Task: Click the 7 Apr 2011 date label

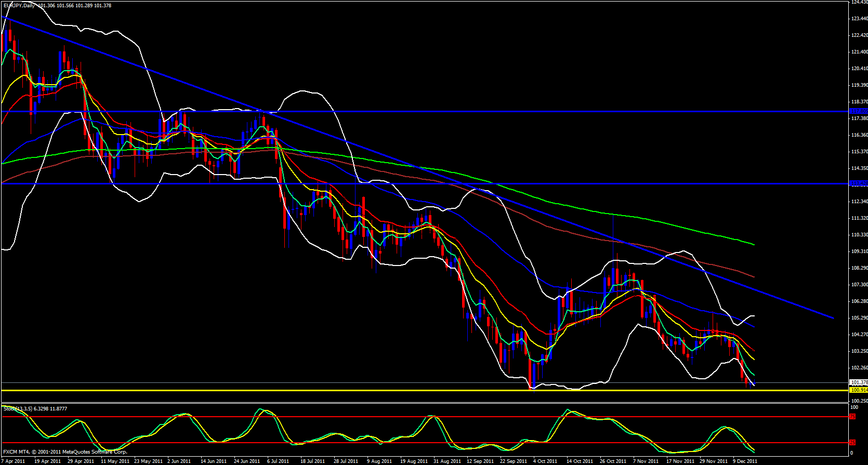Action: pos(14,461)
